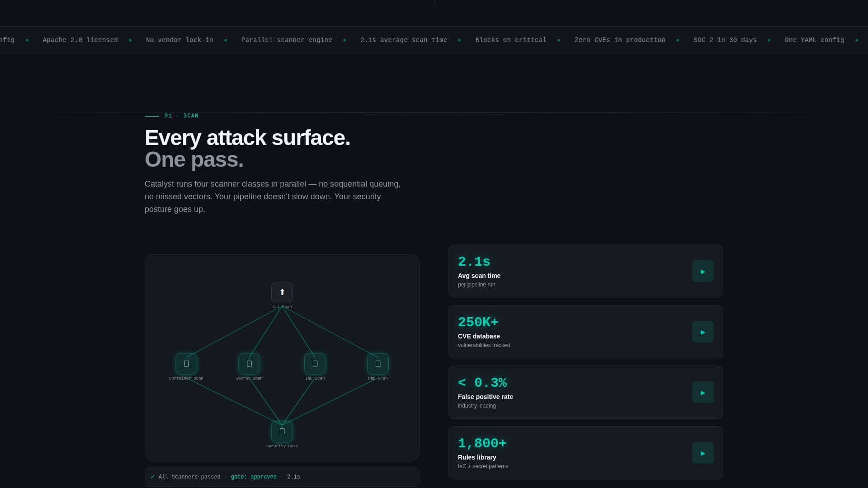Screen dimensions: 868x488
Task: Click the Catalyst description paragraph
Action: (273, 197)
